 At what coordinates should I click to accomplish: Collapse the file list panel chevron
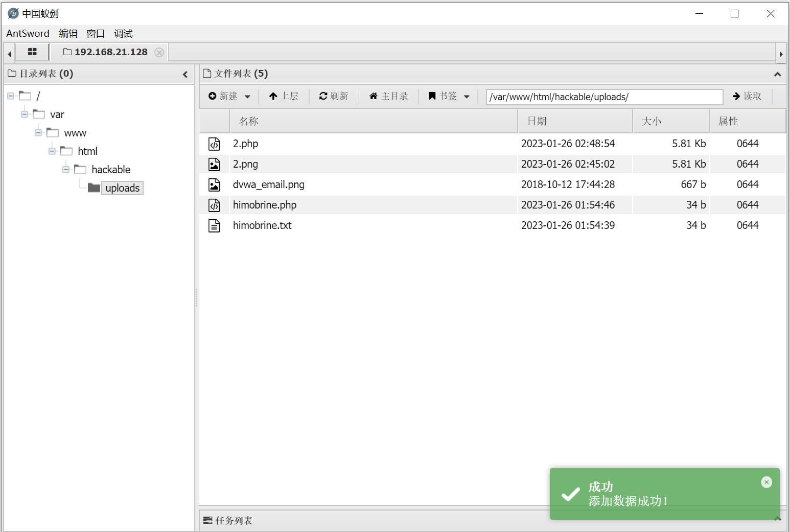click(777, 74)
